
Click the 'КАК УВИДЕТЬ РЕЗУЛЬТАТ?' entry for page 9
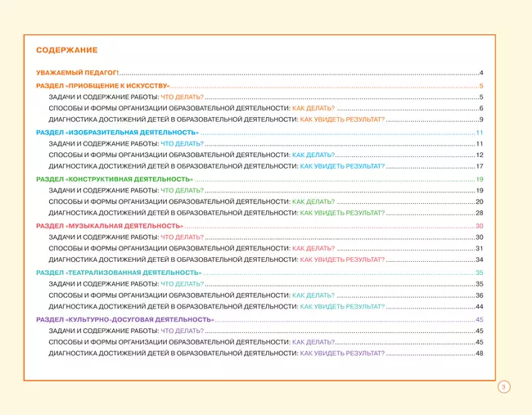click(342, 120)
